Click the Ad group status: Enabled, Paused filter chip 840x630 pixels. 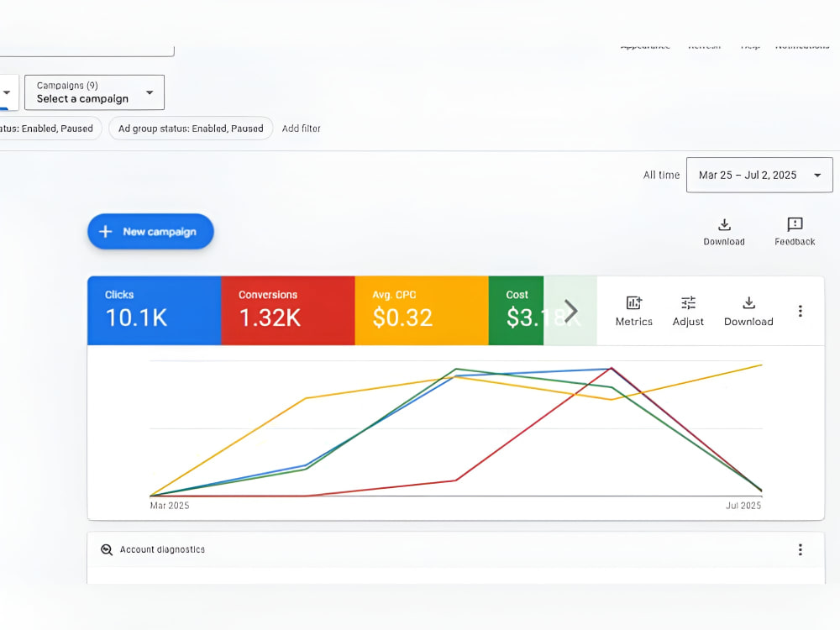[x=191, y=129]
